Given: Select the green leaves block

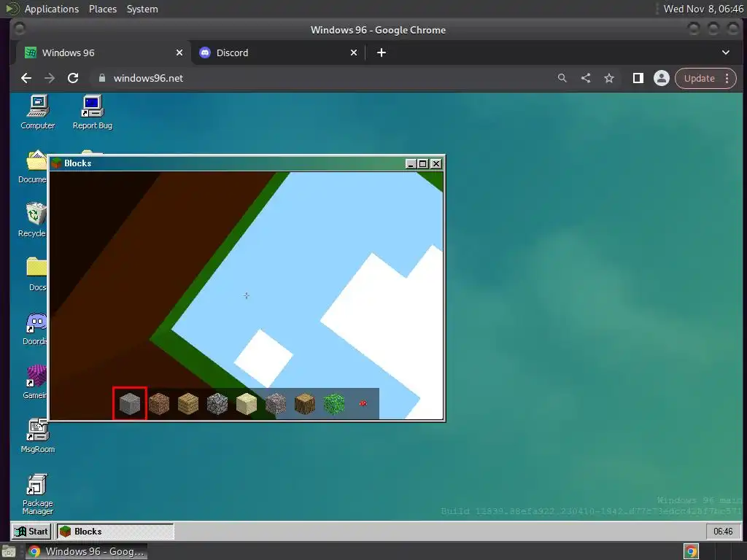Looking at the screenshot, I should (334, 404).
